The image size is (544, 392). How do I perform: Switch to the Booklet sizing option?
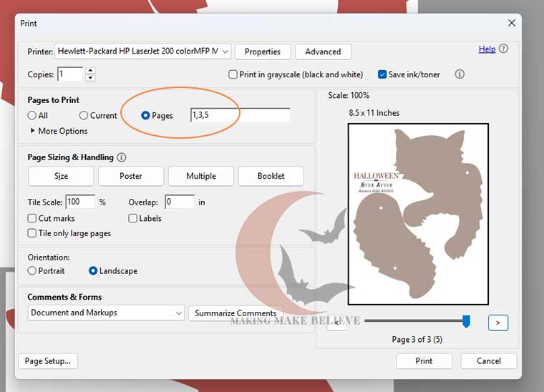pos(271,176)
